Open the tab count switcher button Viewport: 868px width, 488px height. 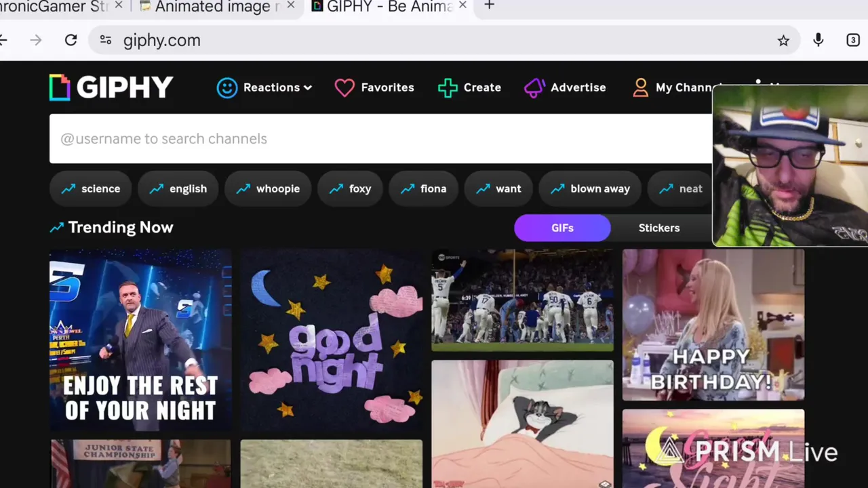[853, 40]
